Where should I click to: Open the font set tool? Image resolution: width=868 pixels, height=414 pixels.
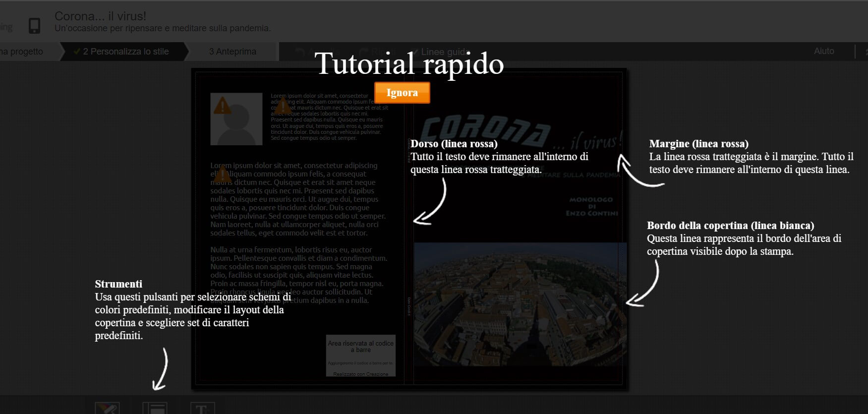click(202, 408)
